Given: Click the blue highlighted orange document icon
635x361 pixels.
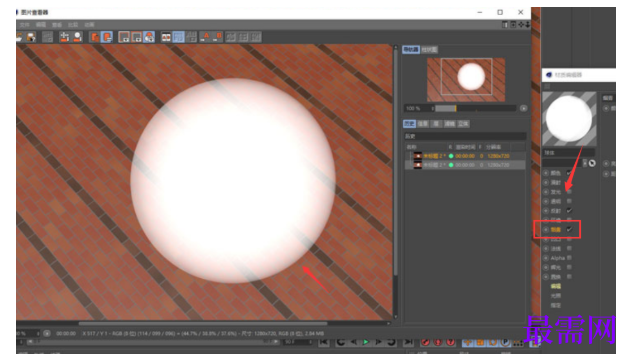Looking at the screenshot, I should click(x=107, y=37).
